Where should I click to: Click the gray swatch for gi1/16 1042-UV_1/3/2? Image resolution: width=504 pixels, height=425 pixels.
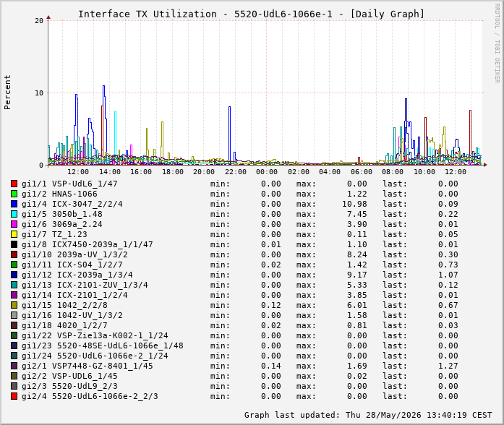14,315
